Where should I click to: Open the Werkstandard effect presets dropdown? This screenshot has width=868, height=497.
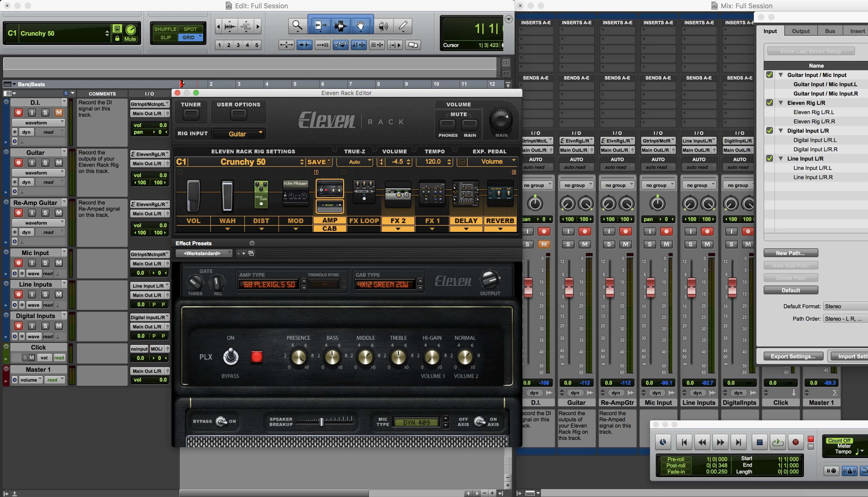204,253
